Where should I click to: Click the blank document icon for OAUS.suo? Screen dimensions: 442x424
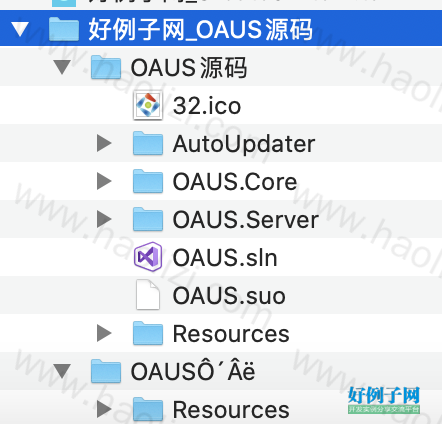click(148, 295)
